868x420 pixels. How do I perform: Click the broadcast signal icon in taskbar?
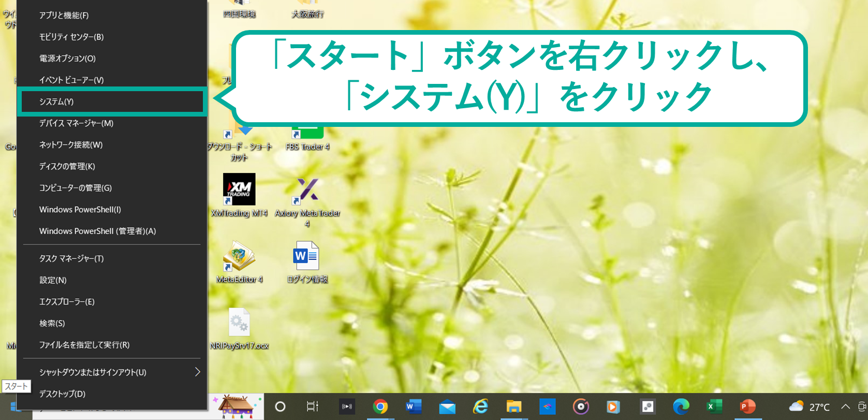point(347,407)
